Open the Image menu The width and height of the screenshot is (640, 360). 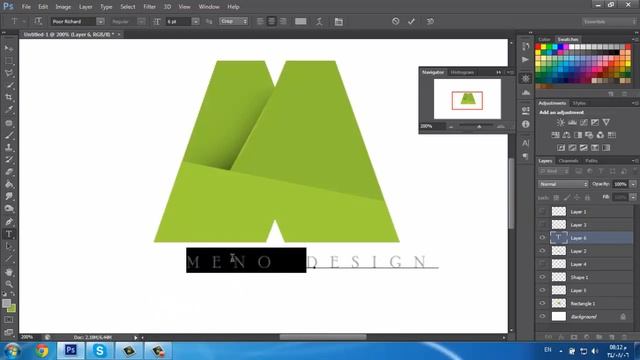pos(63,7)
